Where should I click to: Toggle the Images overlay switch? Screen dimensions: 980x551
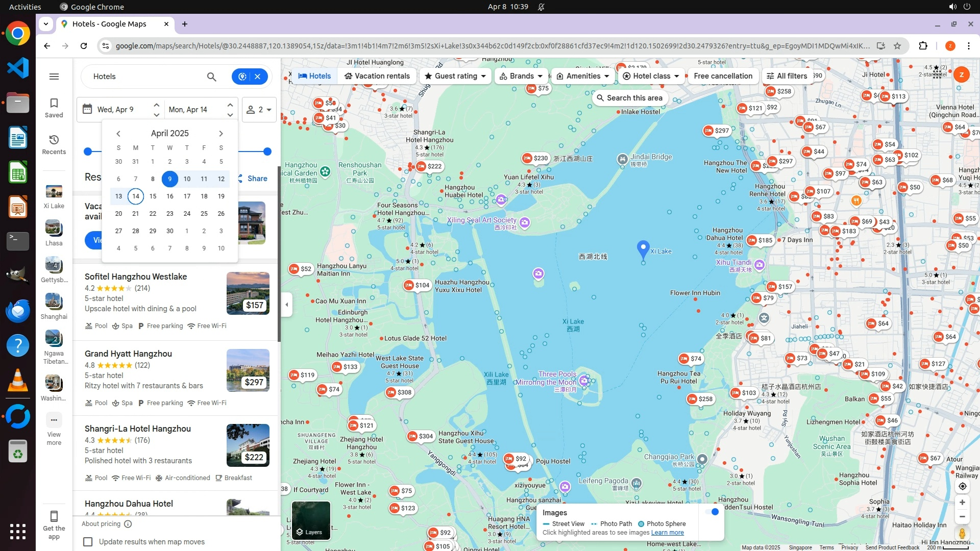pyautogui.click(x=712, y=512)
